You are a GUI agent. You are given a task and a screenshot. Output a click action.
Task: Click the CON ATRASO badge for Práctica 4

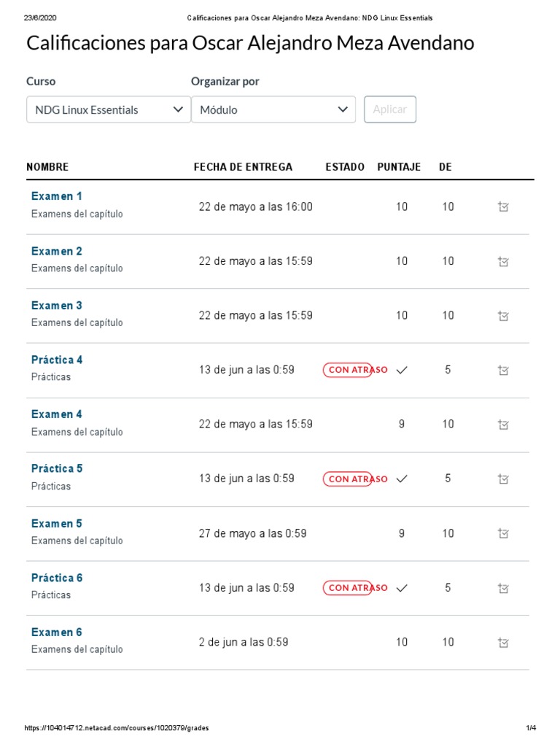tap(356, 370)
